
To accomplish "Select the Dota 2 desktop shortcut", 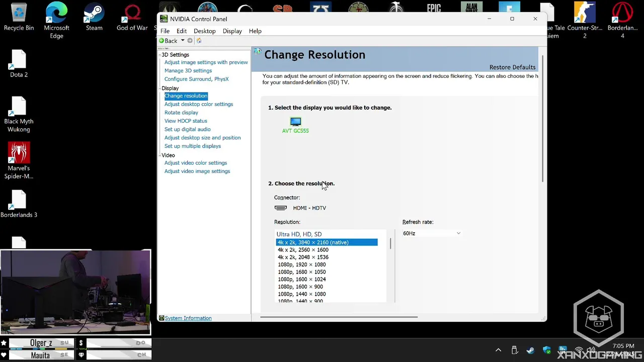I will pyautogui.click(x=19, y=64).
